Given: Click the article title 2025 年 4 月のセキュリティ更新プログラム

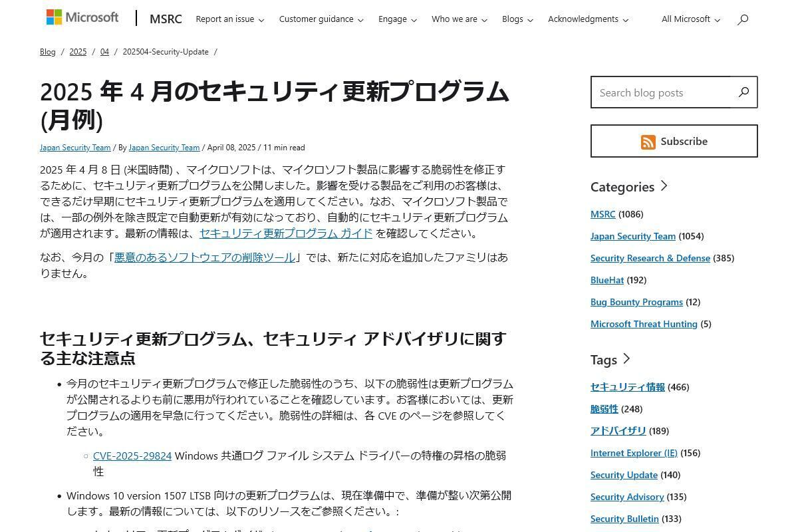Looking at the screenshot, I should point(275,106).
